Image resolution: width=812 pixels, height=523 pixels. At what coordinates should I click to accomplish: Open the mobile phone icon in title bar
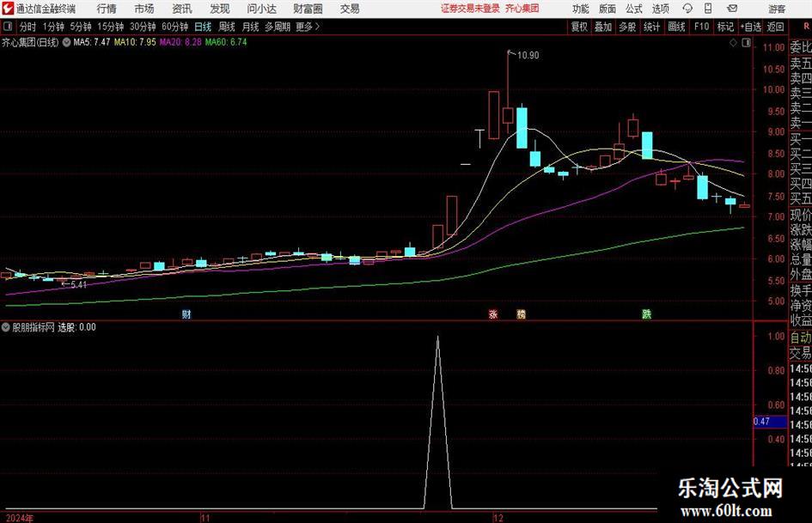(708, 9)
